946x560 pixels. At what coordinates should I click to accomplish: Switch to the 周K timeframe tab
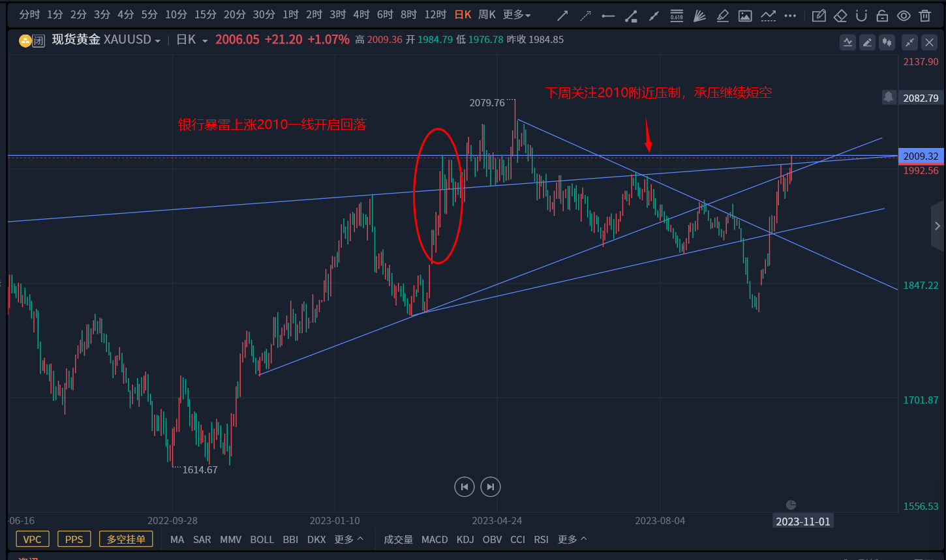487,14
